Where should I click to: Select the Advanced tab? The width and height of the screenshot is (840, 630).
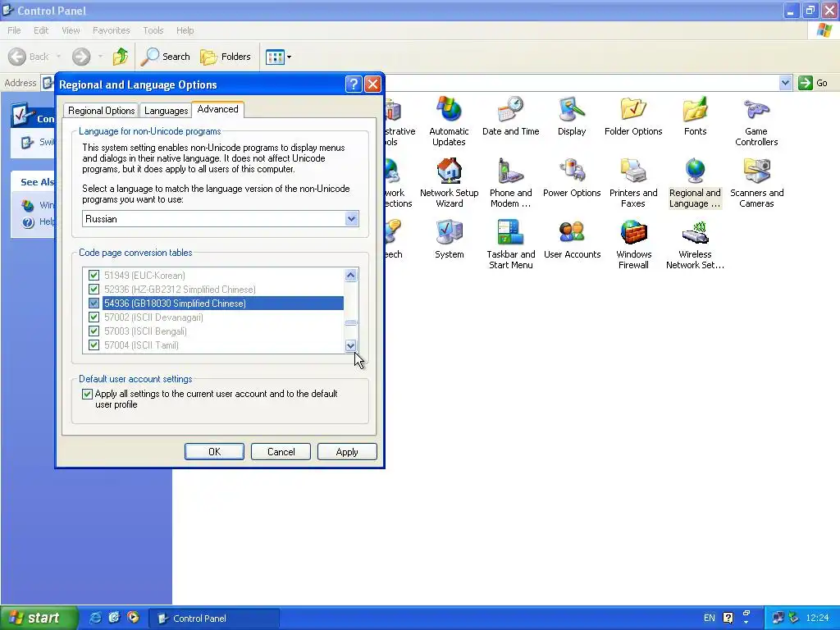coord(217,109)
